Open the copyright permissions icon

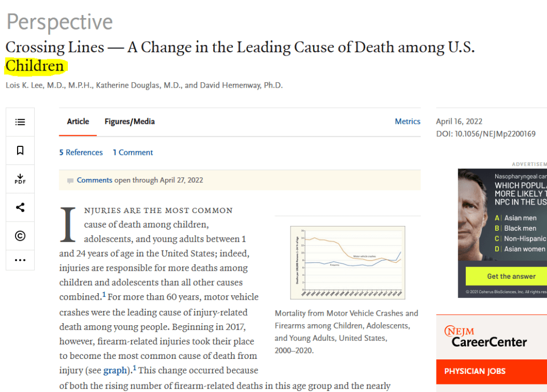pyautogui.click(x=20, y=236)
